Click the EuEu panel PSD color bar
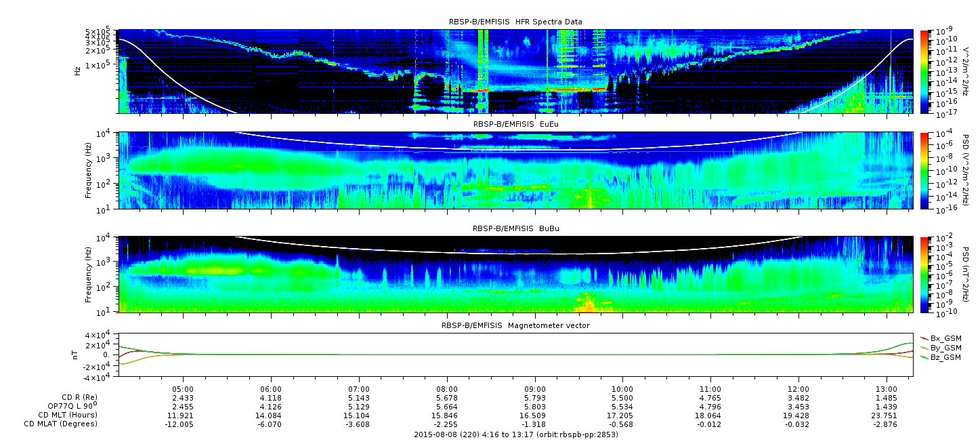The image size is (980, 446). (924, 170)
